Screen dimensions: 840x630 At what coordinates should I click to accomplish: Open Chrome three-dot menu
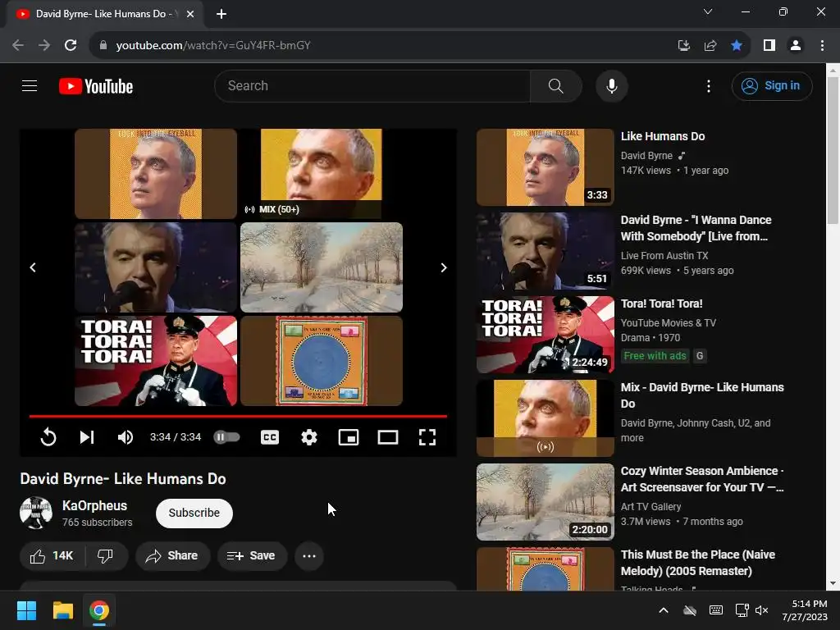pyautogui.click(x=822, y=46)
